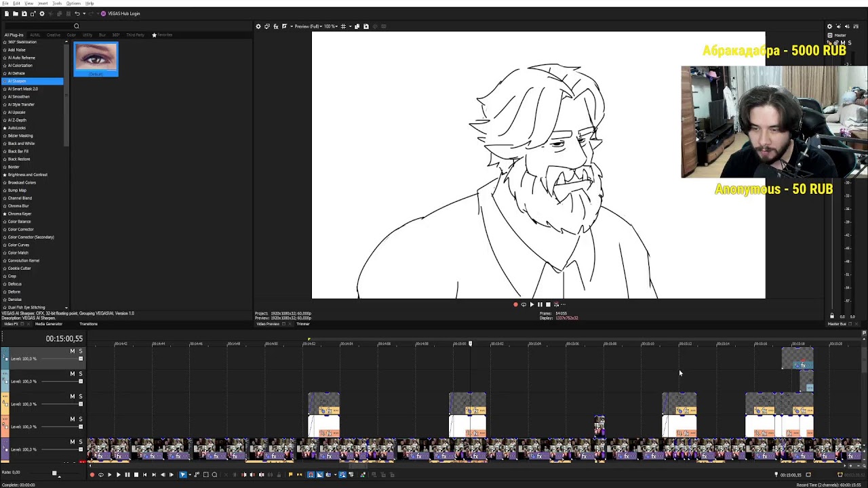Open project Properties gear in main toolbar
The width and height of the screenshot is (868, 488).
tap(42, 14)
